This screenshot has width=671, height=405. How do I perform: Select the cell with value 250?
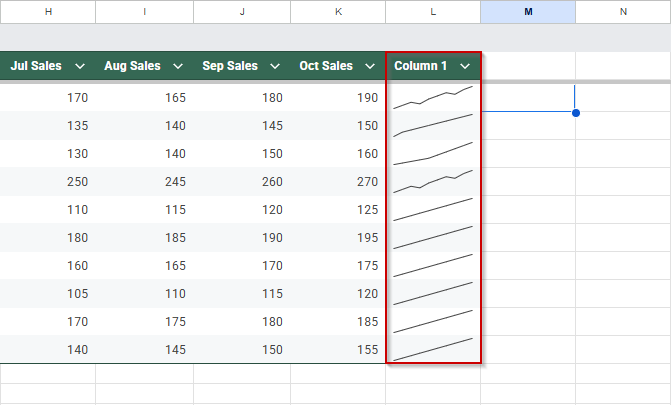[x=48, y=182]
